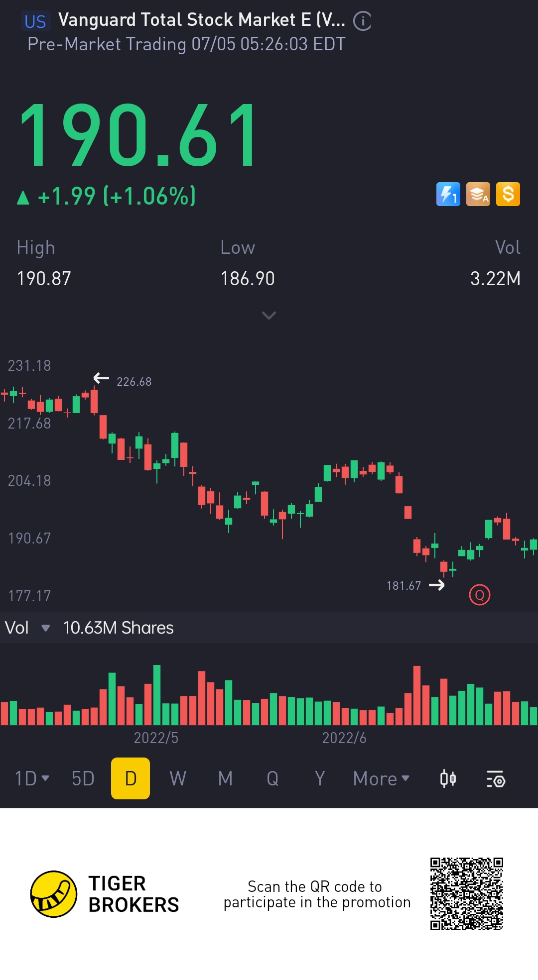Tap the red Q quarterly marker
The width and height of the screenshot is (538, 980).
(480, 595)
